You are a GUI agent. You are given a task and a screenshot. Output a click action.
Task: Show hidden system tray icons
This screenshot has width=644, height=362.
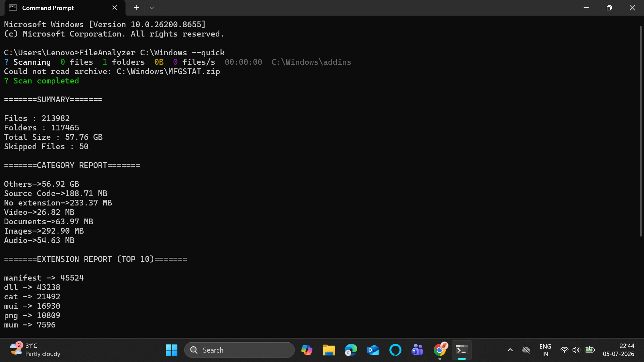[510, 350]
